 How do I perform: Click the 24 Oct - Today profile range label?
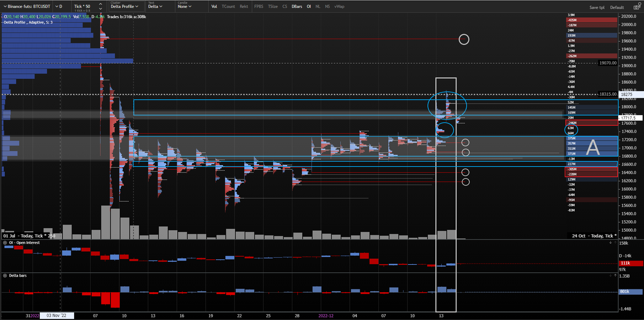pos(594,236)
